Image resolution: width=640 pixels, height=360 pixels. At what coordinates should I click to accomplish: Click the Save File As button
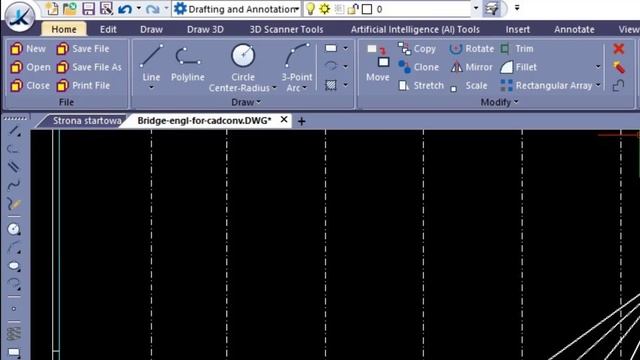89,67
